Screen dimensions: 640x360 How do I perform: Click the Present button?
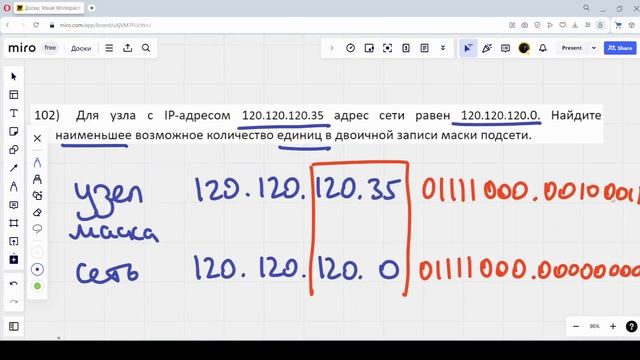pos(571,48)
